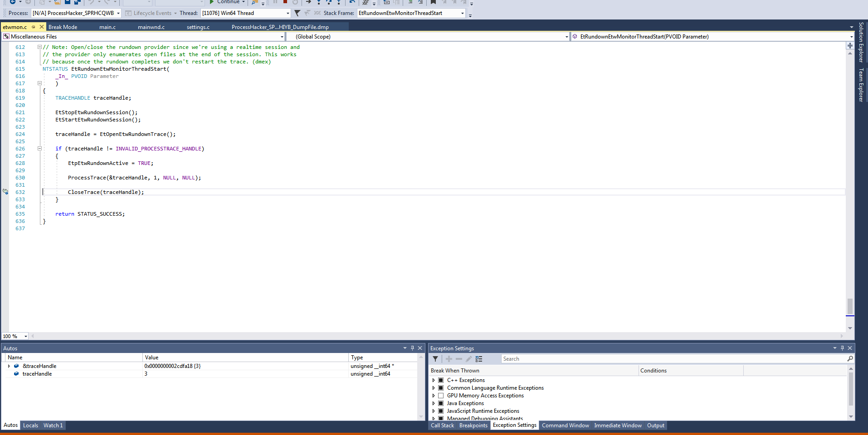Screen dimensions: 868x435
Task: Click restore default exception list icon
Action: click(479, 359)
